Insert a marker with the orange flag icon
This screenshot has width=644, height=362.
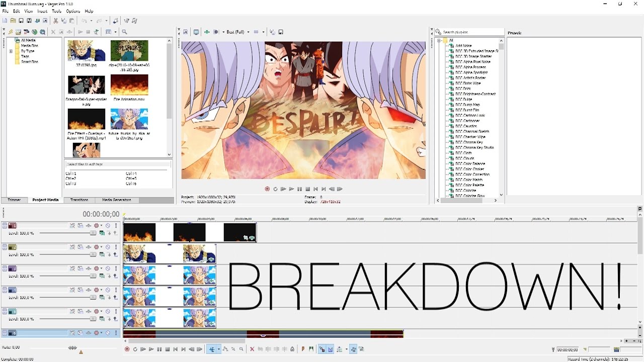303,349
